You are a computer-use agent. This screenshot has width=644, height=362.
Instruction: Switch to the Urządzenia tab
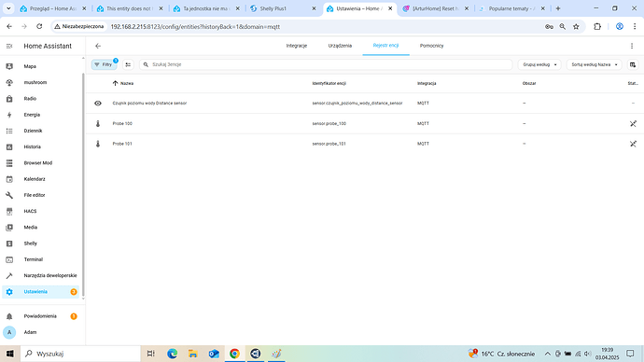(x=340, y=46)
